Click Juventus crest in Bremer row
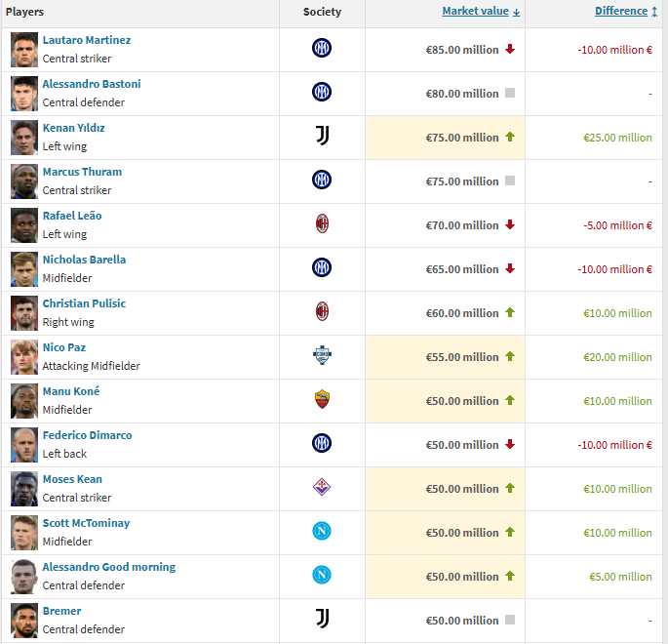Image resolution: width=668 pixels, height=644 pixels. point(322,619)
